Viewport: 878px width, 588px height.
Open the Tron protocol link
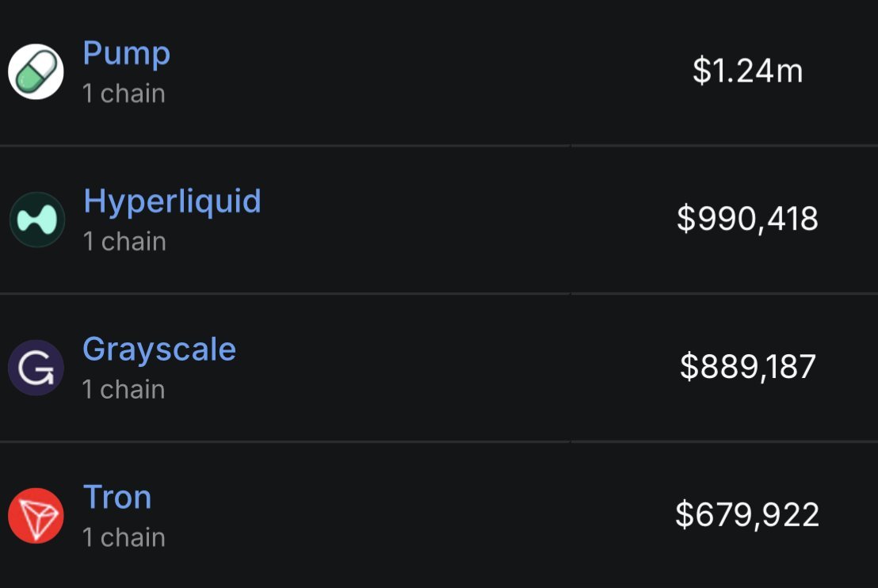(117, 498)
